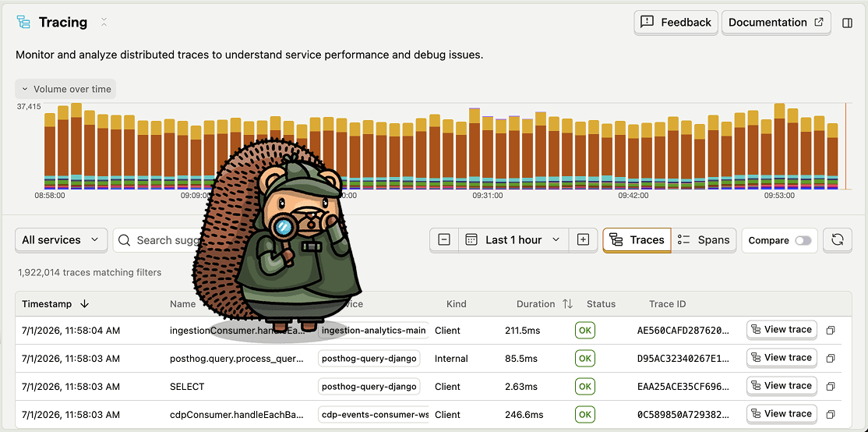868x432 pixels.
Task: Click the SELECT trace name
Action: [x=187, y=387]
